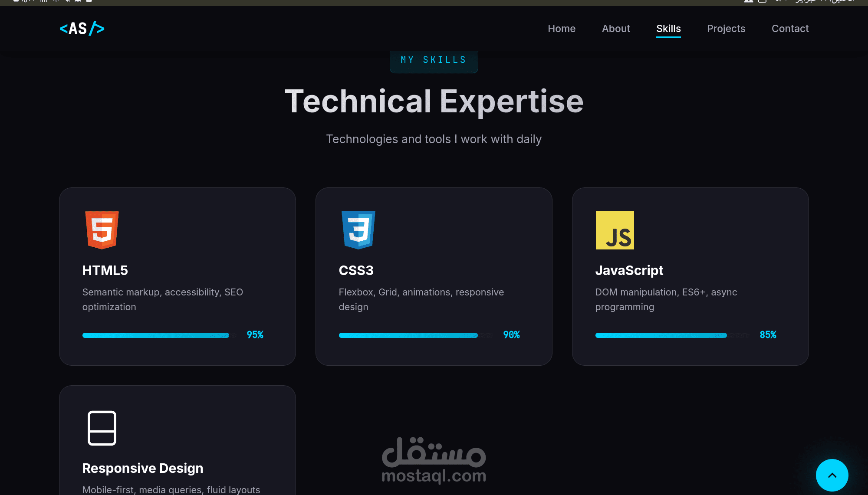Select the Skills nav item
This screenshot has width=868, height=495.
tap(668, 29)
